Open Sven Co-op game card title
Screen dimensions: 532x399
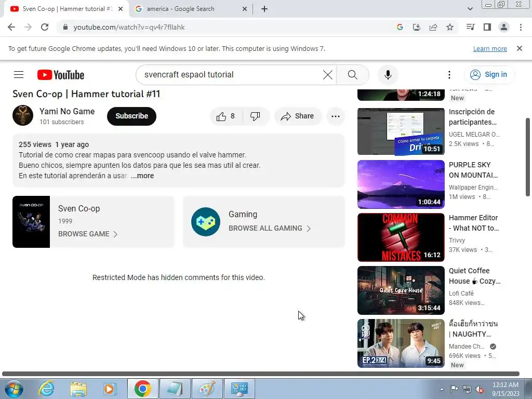79,208
